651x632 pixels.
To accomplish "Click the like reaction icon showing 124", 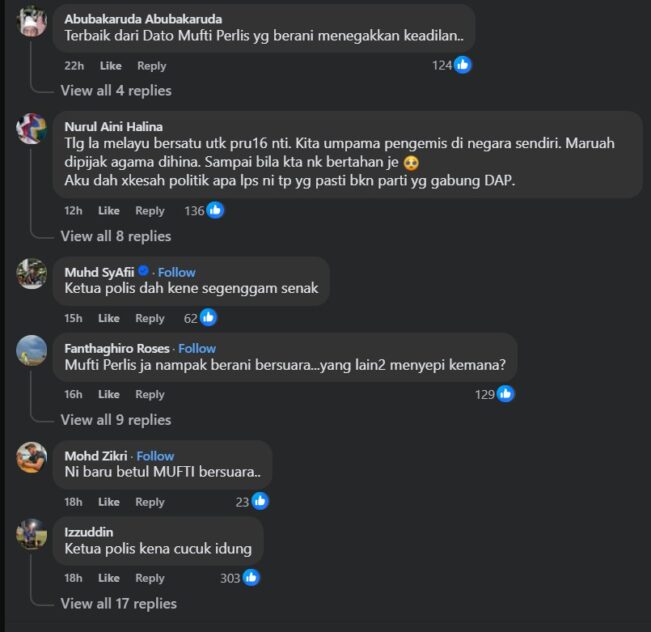I will tap(463, 65).
